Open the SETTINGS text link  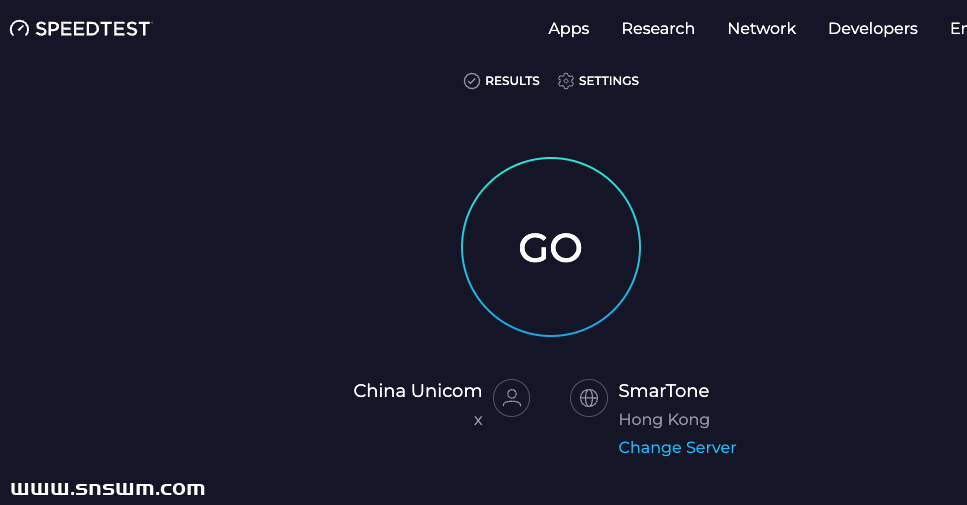click(x=608, y=81)
